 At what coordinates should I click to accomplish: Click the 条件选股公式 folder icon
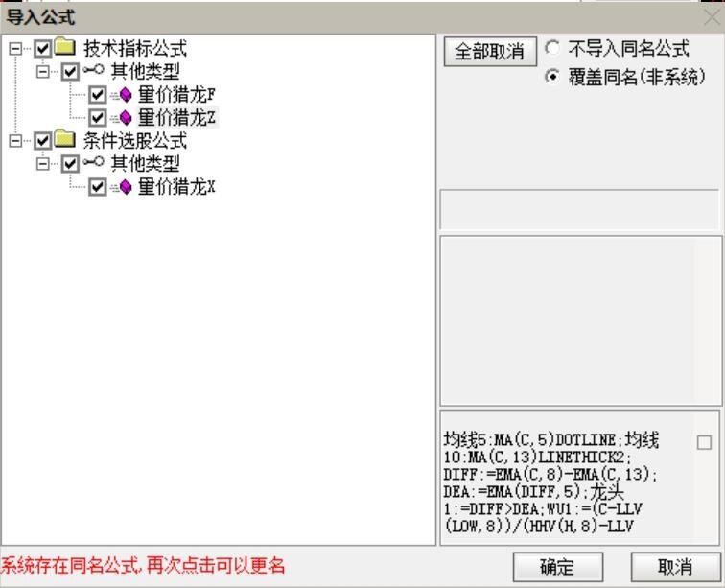pyautogui.click(x=65, y=139)
